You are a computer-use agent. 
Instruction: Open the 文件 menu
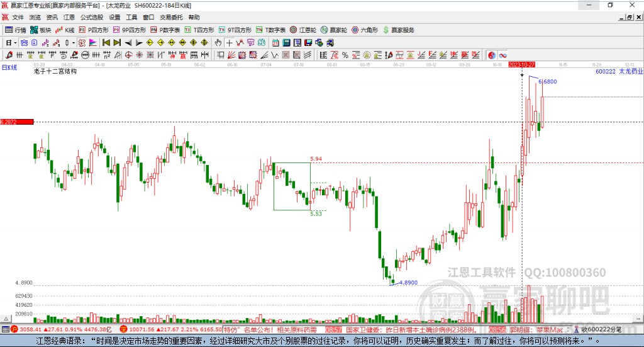(18, 17)
